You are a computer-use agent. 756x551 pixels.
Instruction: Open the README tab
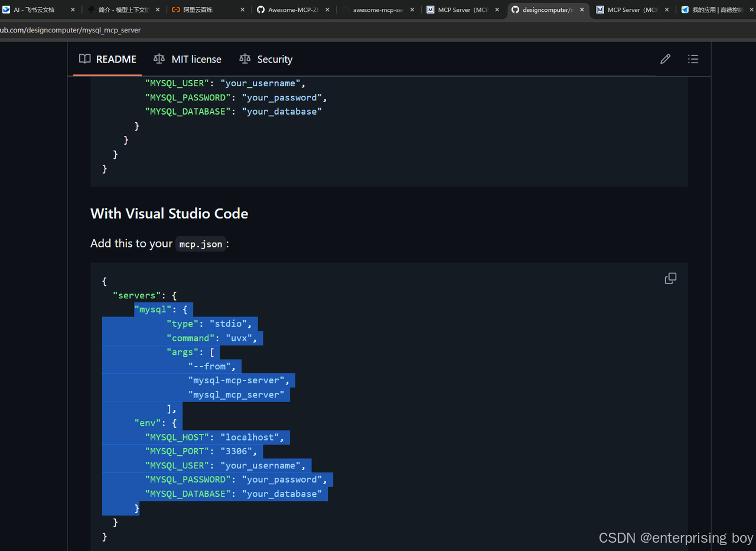coord(107,59)
